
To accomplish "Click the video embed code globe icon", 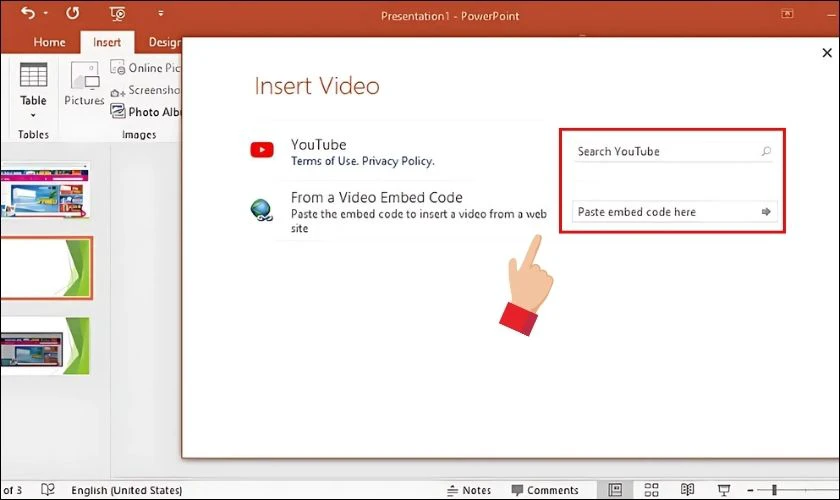I will pos(261,210).
